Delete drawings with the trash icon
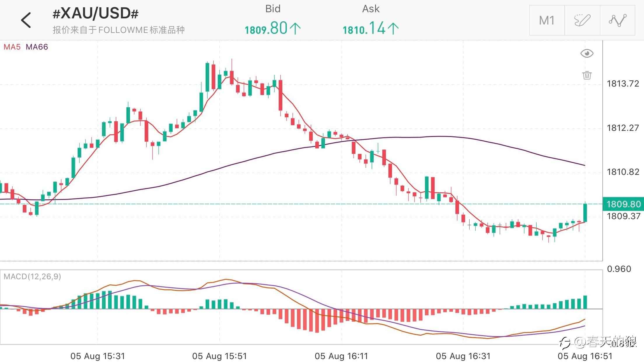The width and height of the screenshot is (644, 362). (x=587, y=75)
